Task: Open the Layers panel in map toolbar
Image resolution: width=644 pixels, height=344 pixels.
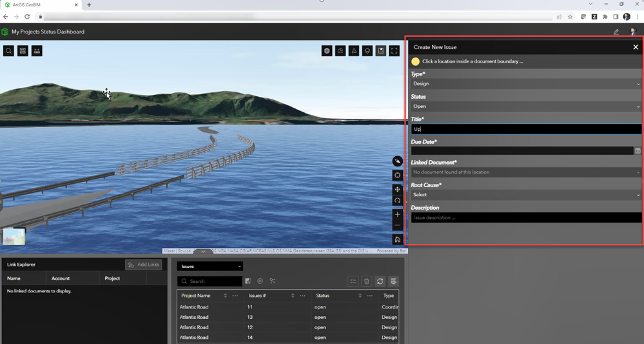Action: click(x=367, y=51)
